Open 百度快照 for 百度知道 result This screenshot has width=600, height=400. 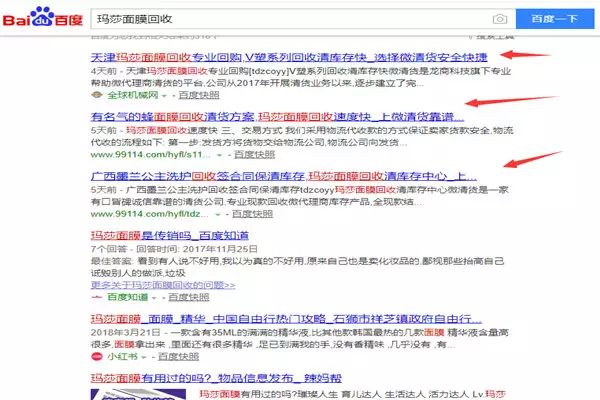click(x=188, y=297)
